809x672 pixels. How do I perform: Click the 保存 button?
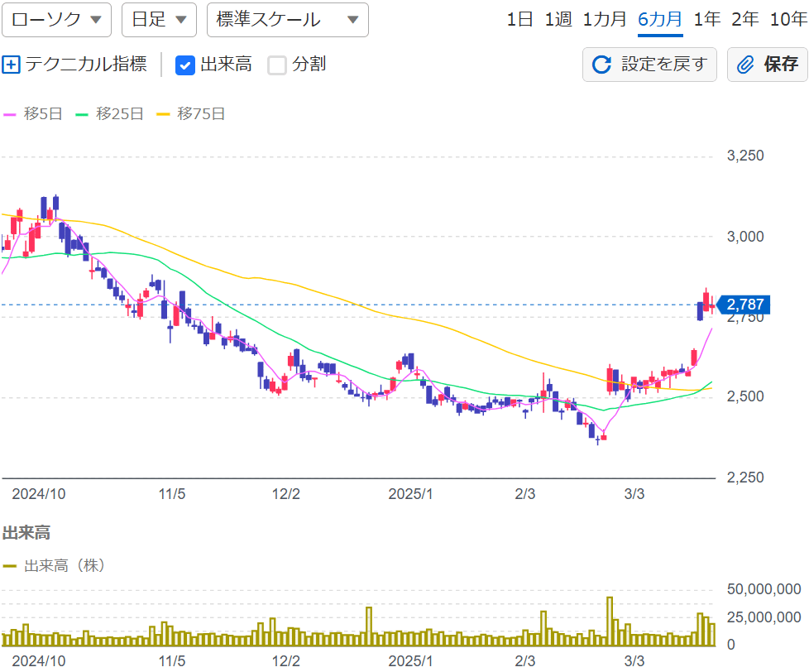coord(768,65)
